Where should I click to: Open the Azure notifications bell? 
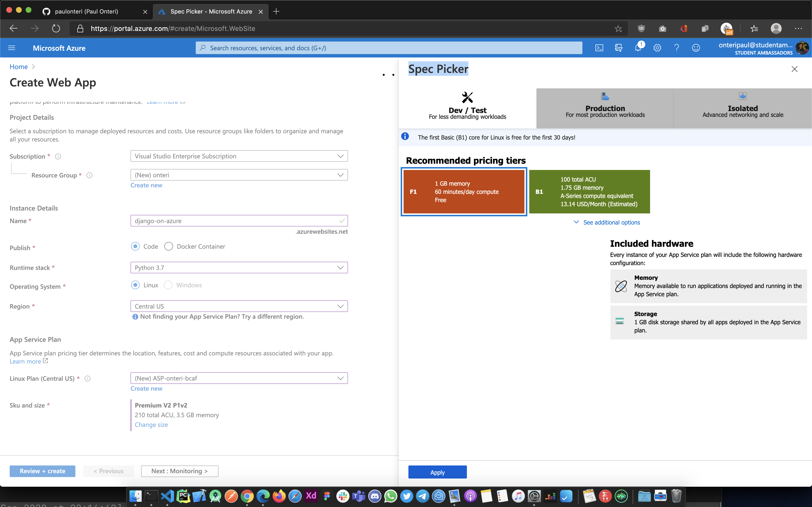[638, 48]
